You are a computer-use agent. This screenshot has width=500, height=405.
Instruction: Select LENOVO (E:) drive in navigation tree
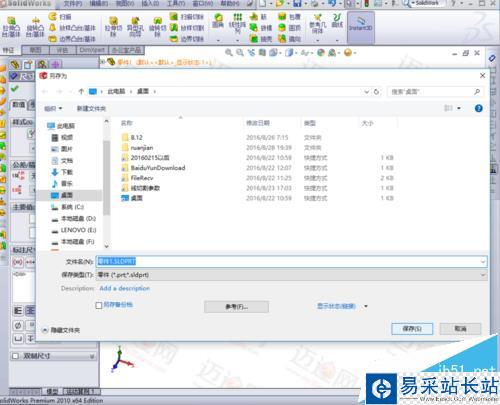[x=74, y=230]
